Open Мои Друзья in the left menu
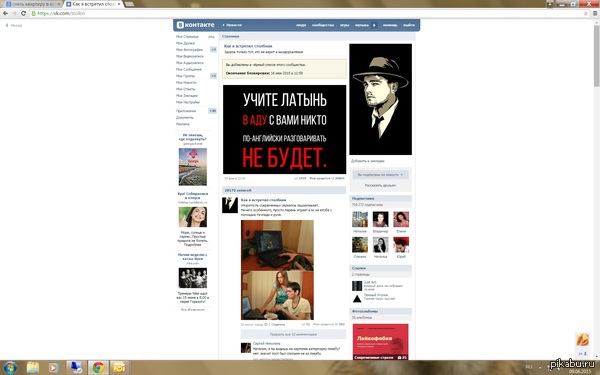This screenshot has height=375, width=600. (185, 43)
